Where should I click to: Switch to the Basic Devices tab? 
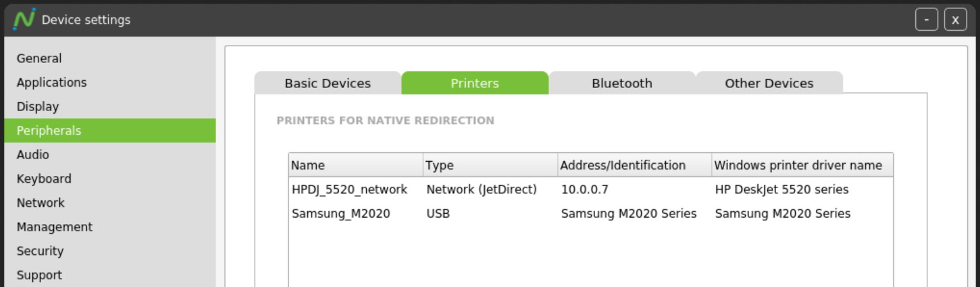[328, 83]
